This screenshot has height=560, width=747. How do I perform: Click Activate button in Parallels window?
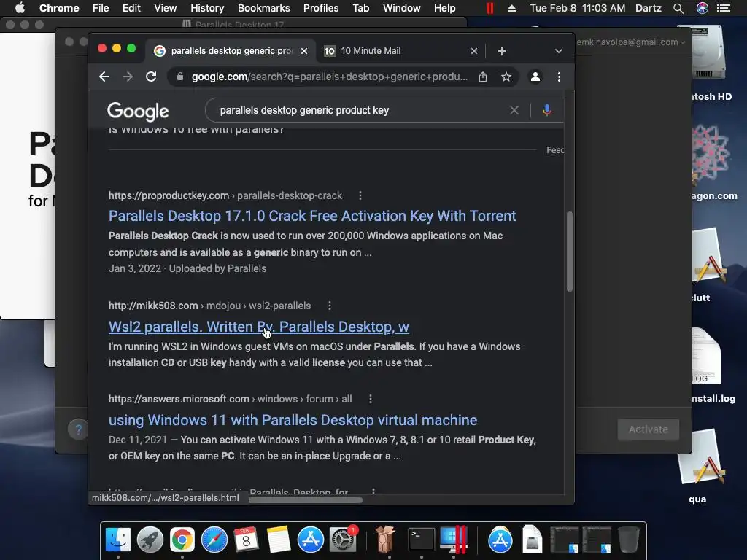[x=648, y=429]
